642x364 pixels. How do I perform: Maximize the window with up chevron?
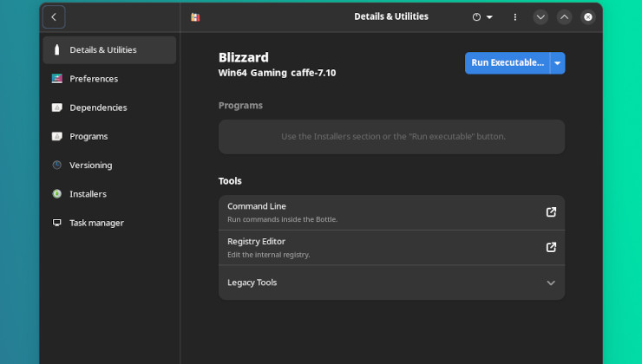point(564,16)
